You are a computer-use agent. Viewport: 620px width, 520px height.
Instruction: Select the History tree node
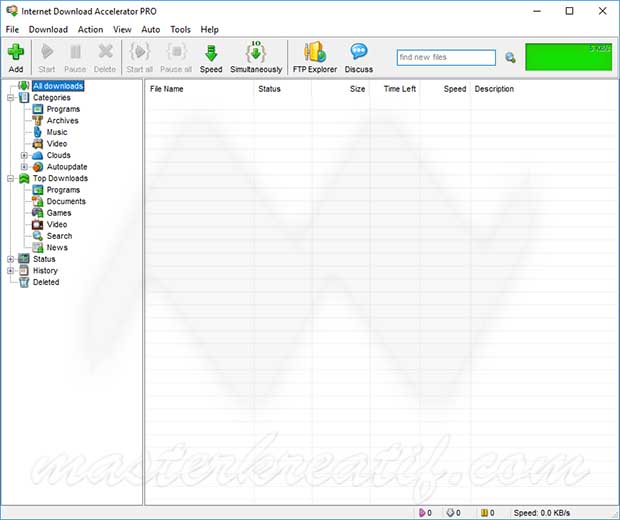pos(45,270)
